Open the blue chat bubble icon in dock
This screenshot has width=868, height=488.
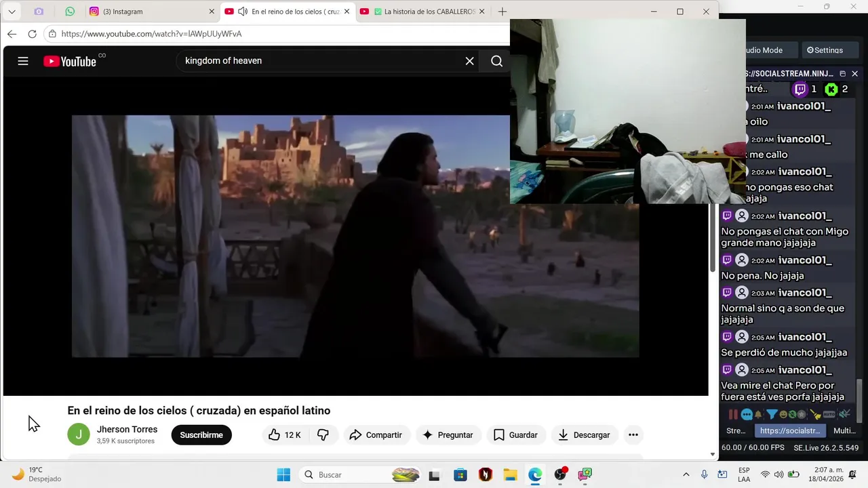(x=747, y=414)
